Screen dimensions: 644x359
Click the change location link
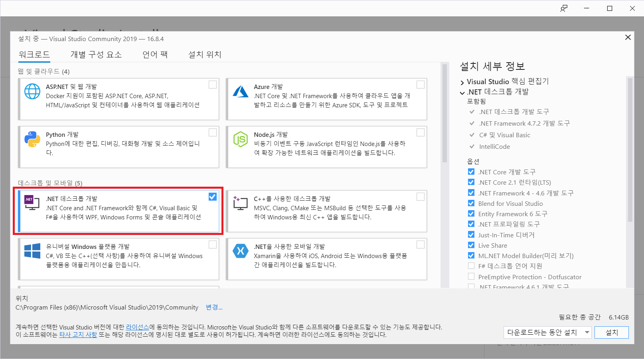[214, 307]
